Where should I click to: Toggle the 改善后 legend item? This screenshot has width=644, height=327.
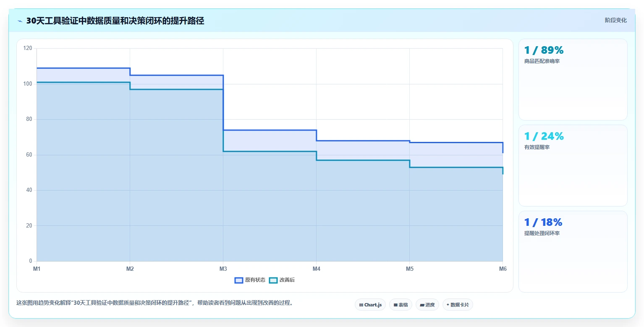[282, 280]
